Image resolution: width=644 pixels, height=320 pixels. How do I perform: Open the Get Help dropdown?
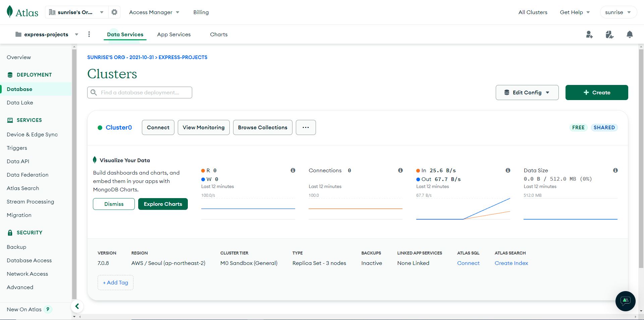point(575,12)
